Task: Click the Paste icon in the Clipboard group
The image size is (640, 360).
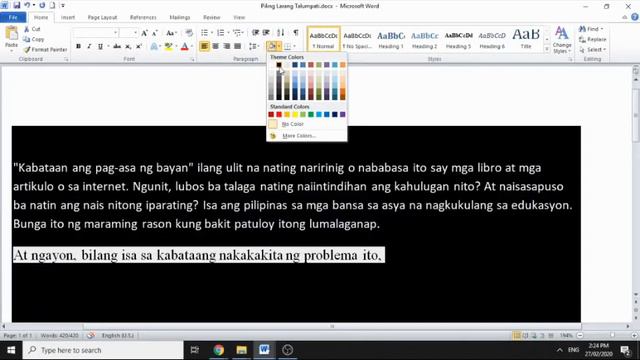Action: click(x=11, y=33)
